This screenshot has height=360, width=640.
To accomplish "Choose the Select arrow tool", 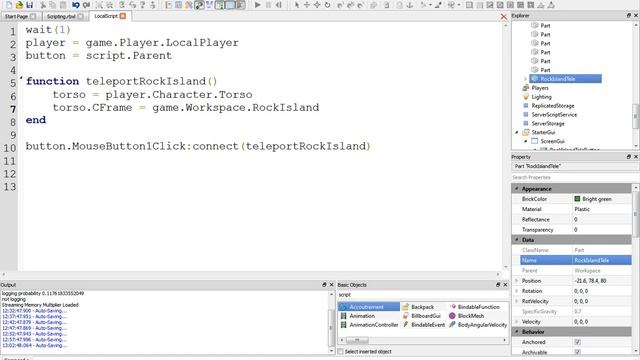I will [297, 5].
